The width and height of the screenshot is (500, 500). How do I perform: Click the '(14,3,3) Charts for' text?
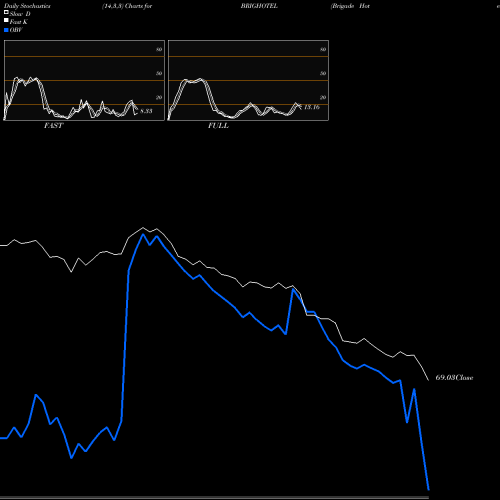click(x=127, y=6)
